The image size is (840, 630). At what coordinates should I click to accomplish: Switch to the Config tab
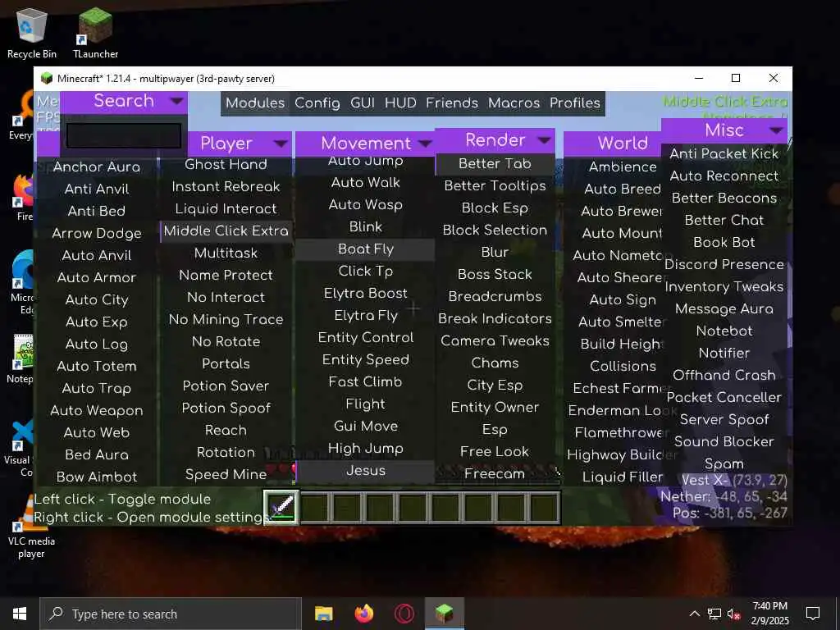(317, 103)
